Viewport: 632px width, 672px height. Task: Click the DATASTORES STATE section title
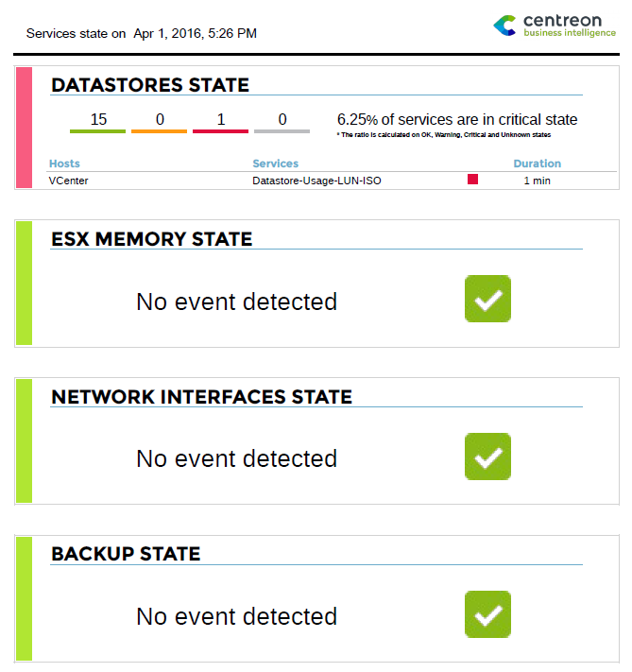click(150, 85)
